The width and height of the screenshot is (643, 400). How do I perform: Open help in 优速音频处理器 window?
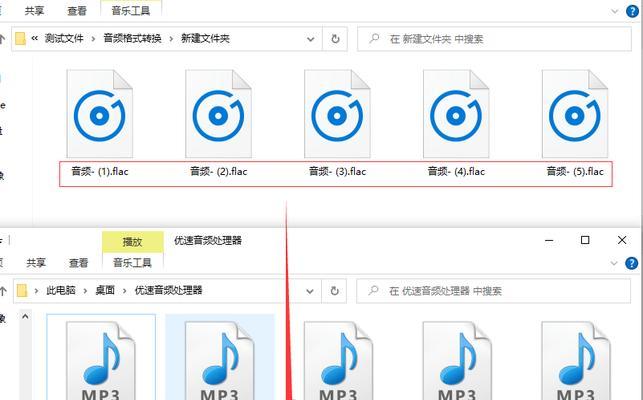tap(632, 263)
